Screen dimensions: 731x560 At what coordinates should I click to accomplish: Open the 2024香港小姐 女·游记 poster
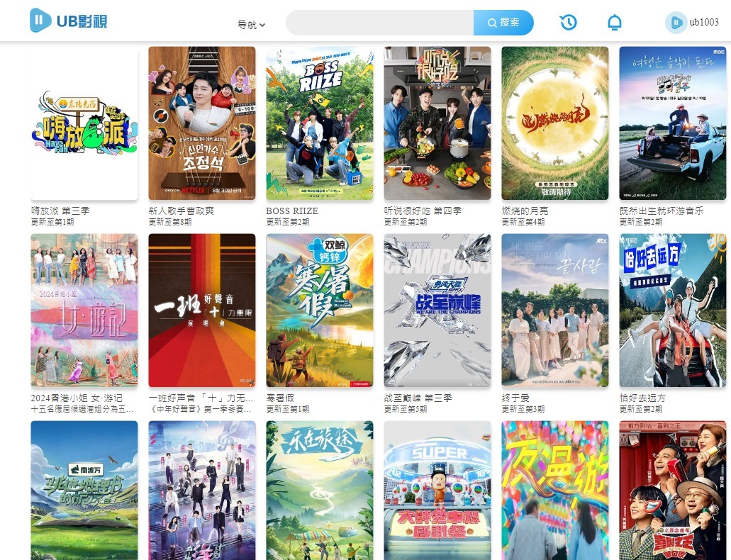pos(84,310)
